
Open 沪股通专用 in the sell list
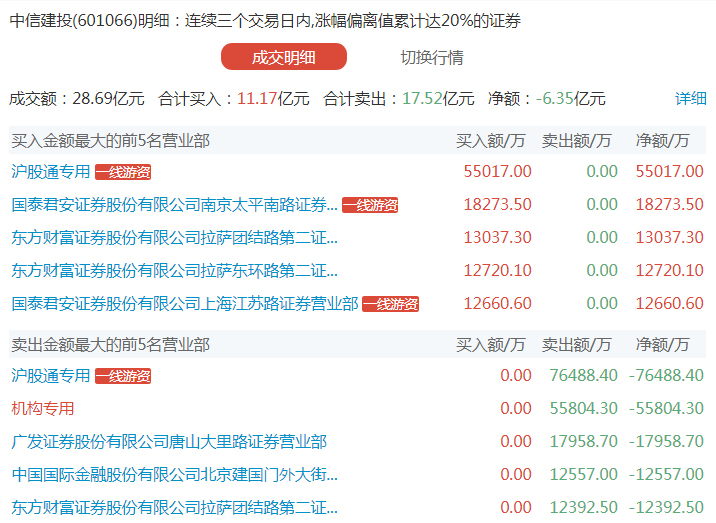pyautogui.click(x=51, y=375)
